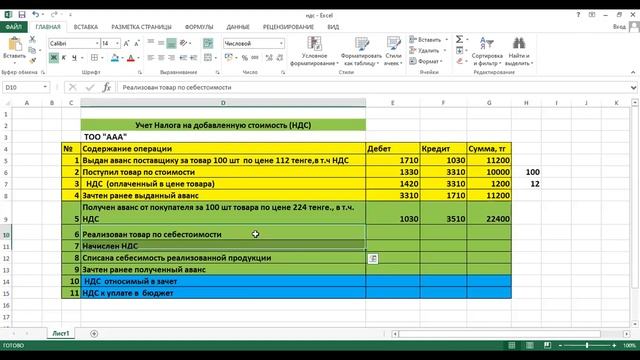Add a new sheet with plus icon
The image size is (640, 360).
(x=94, y=333)
